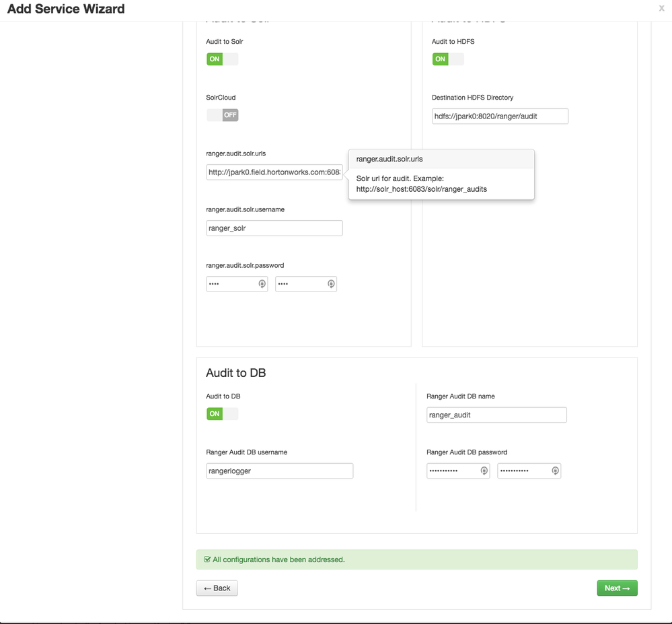The height and width of the screenshot is (624, 672).
Task: Click the Audit DB confirm password key icon
Action: 555,471
